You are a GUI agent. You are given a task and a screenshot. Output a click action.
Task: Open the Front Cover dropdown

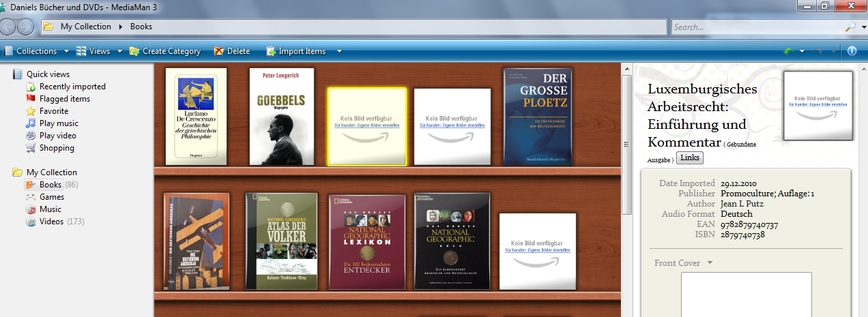710,263
